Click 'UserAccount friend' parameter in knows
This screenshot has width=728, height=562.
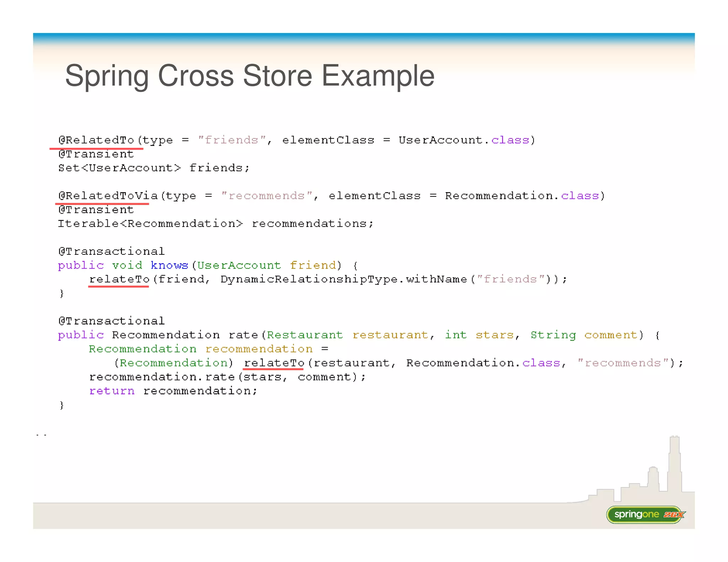[267, 265]
